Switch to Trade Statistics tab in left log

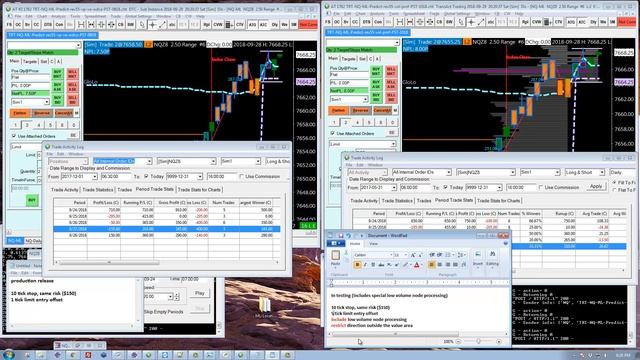coord(98,189)
